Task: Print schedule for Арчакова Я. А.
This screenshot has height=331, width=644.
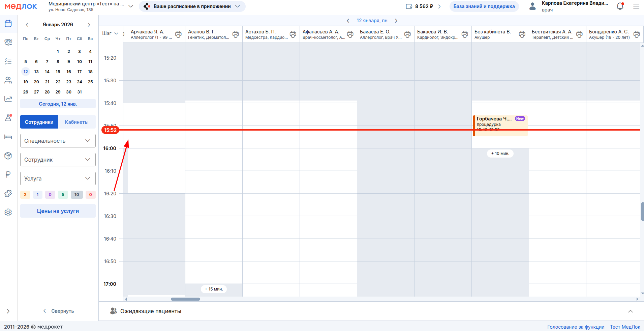Action: (178, 34)
